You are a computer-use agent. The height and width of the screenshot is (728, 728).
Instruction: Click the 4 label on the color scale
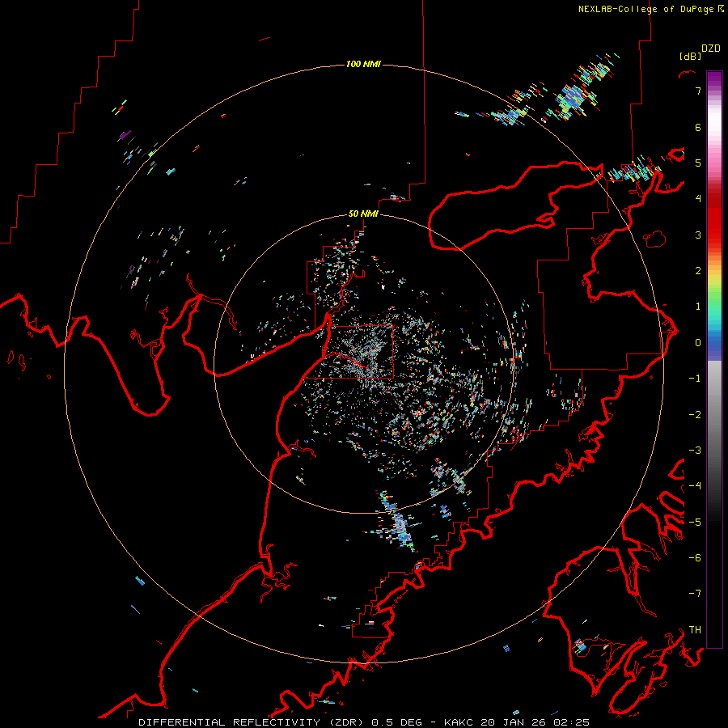pyautogui.click(x=698, y=199)
